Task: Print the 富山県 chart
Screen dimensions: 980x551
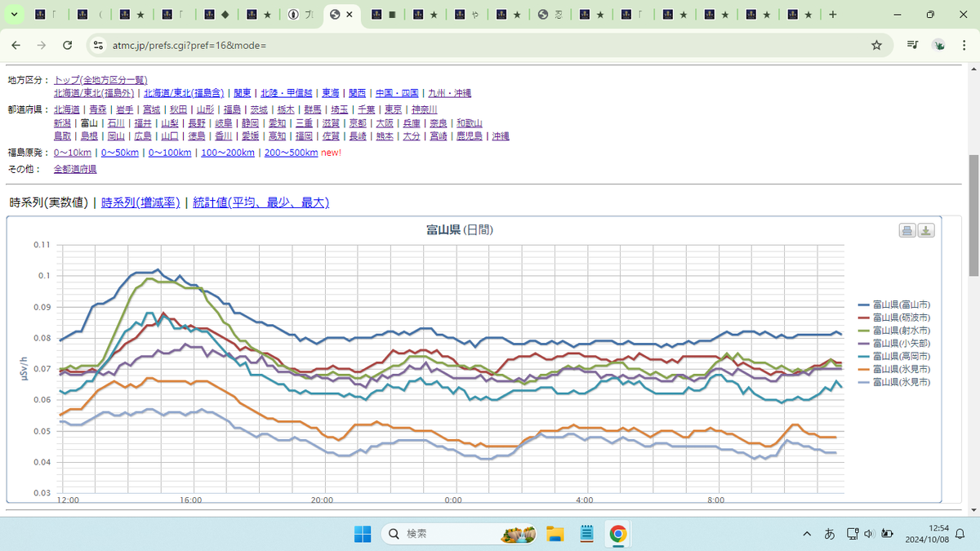Action: [906, 231]
